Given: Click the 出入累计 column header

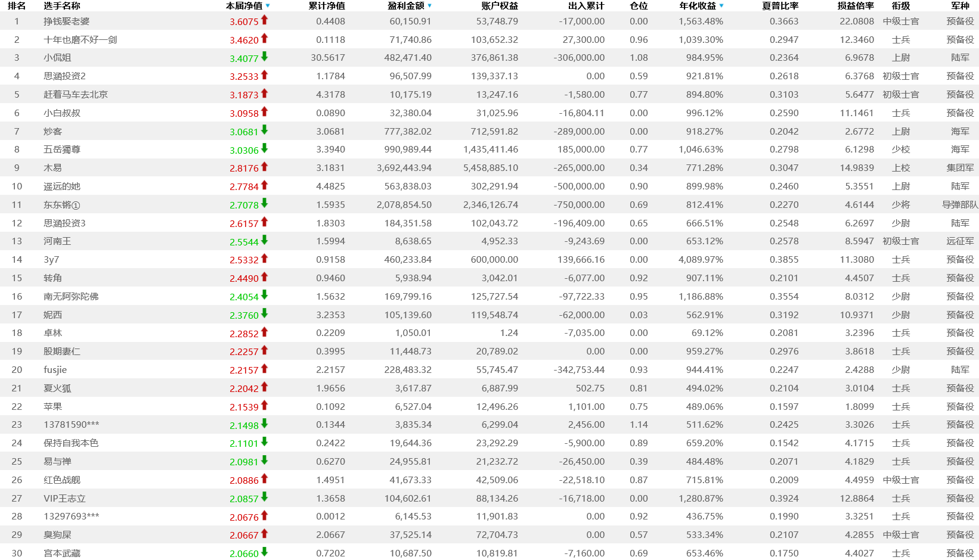Looking at the screenshot, I should pos(586,6).
